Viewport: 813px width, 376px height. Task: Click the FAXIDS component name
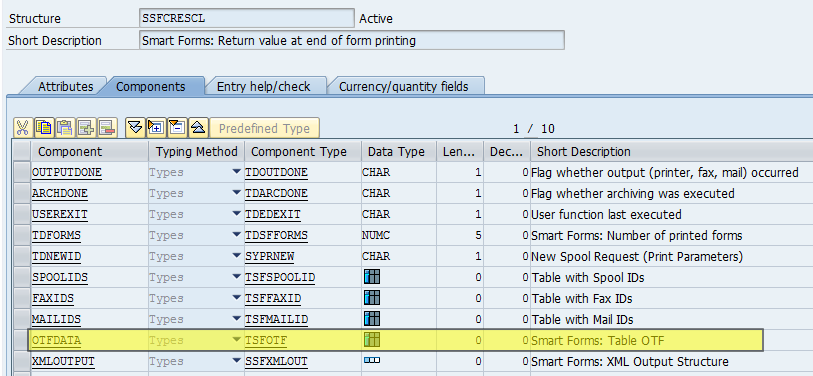tap(53, 299)
